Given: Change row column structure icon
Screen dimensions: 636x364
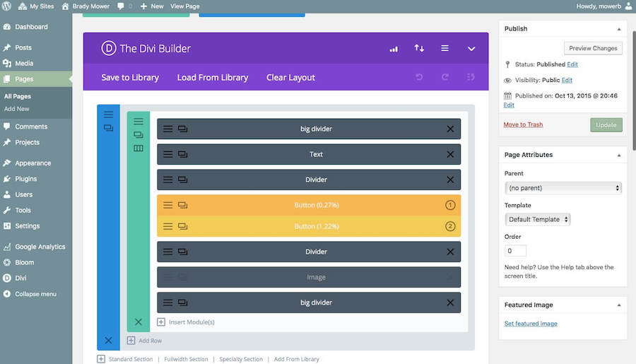Looking at the screenshot, I should click(139, 148).
